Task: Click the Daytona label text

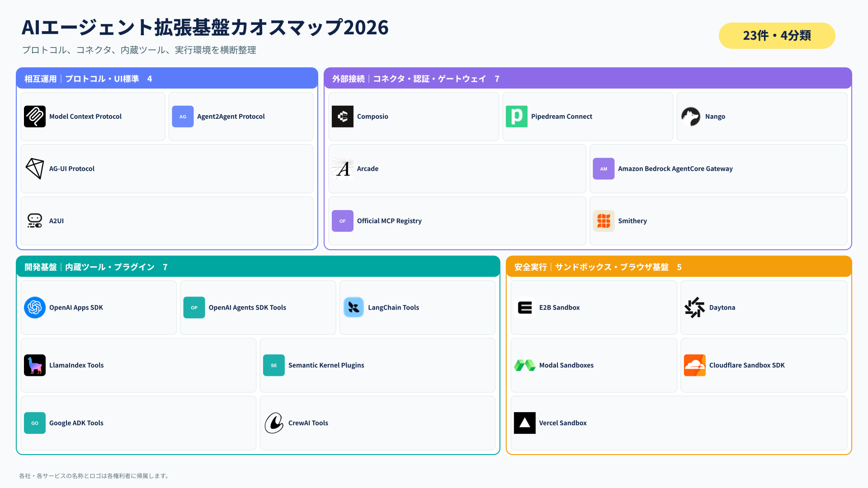Action: tap(722, 308)
